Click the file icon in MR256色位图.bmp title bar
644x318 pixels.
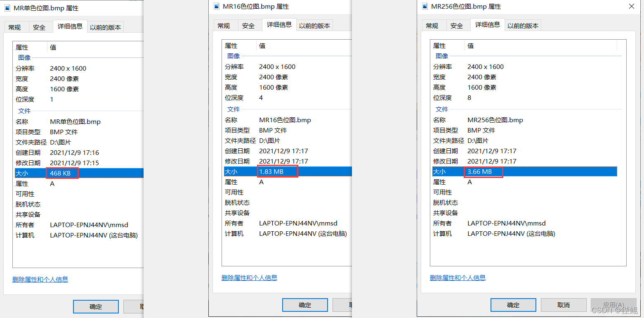(x=425, y=6)
